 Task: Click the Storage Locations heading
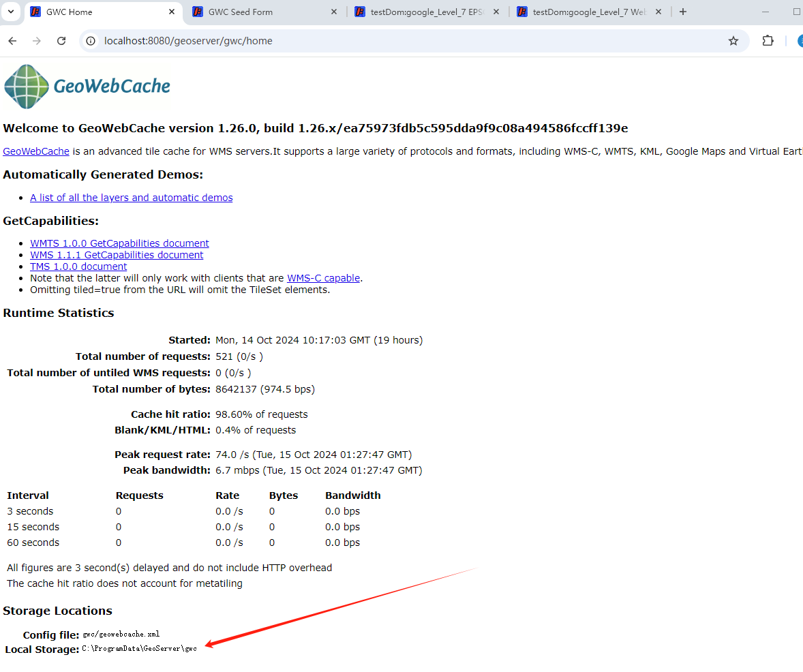tap(57, 611)
